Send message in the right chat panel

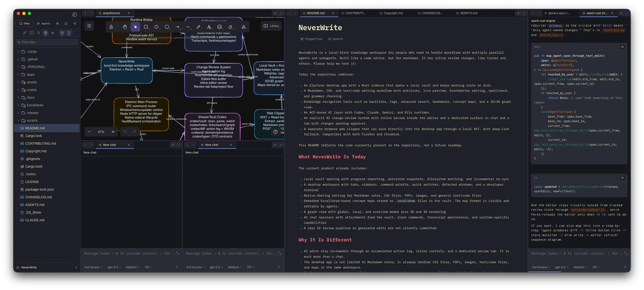tap(625, 267)
